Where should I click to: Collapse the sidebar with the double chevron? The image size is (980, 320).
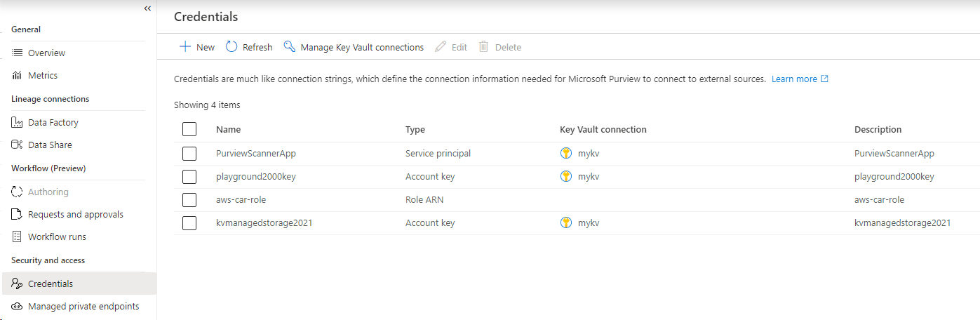coord(147,8)
